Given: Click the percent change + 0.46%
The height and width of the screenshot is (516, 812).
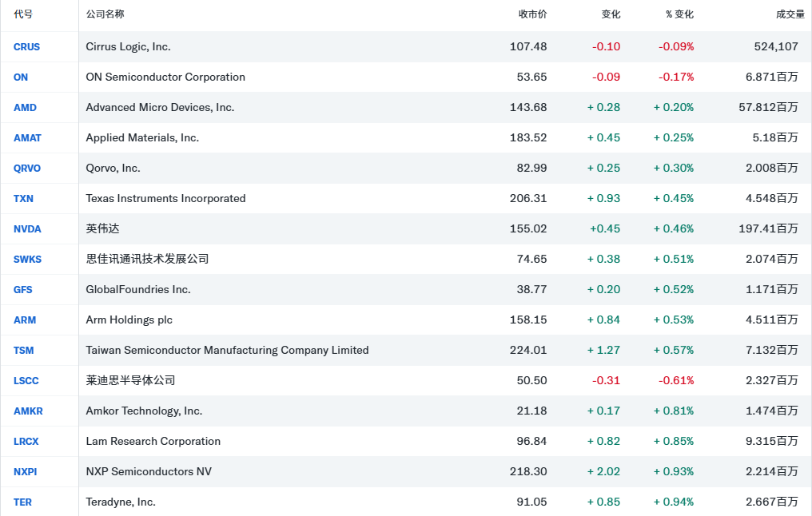Looking at the screenshot, I should pyautogui.click(x=674, y=229).
